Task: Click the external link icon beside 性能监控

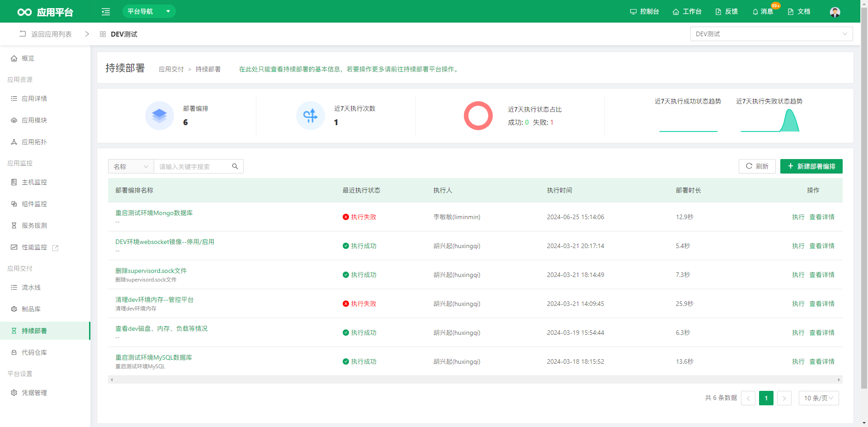Action: click(x=55, y=248)
